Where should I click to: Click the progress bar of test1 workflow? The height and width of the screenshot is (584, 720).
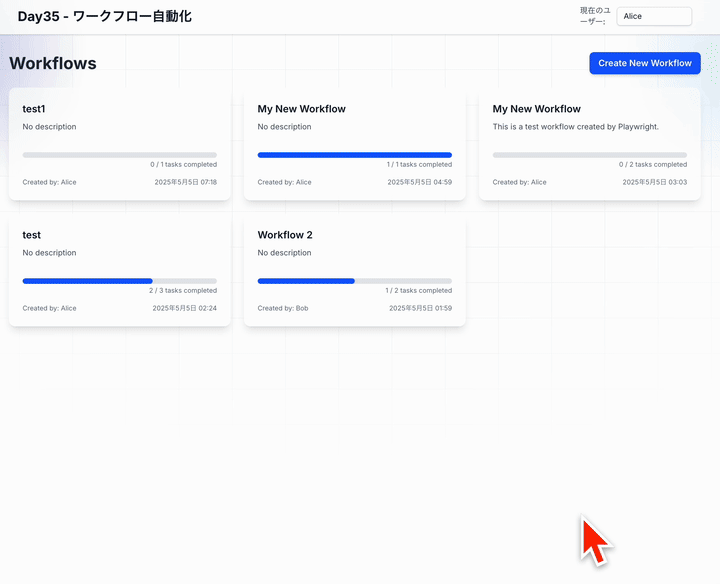click(119, 155)
